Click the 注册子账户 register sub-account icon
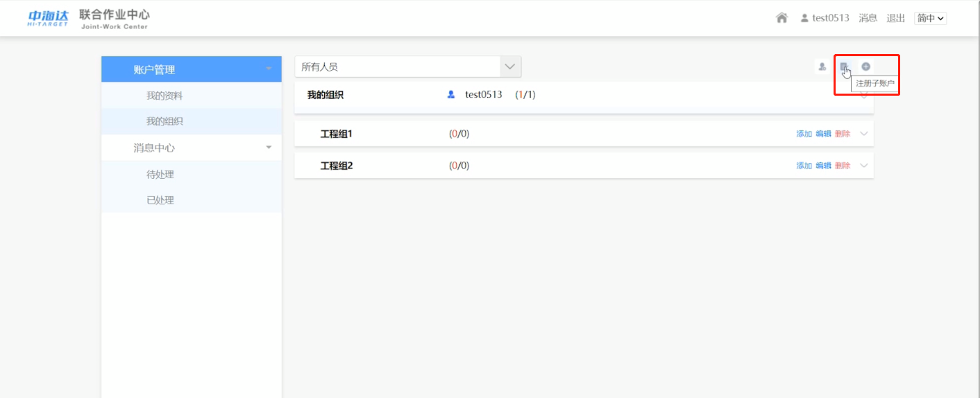Viewport: 980px width, 398px height. (844, 67)
